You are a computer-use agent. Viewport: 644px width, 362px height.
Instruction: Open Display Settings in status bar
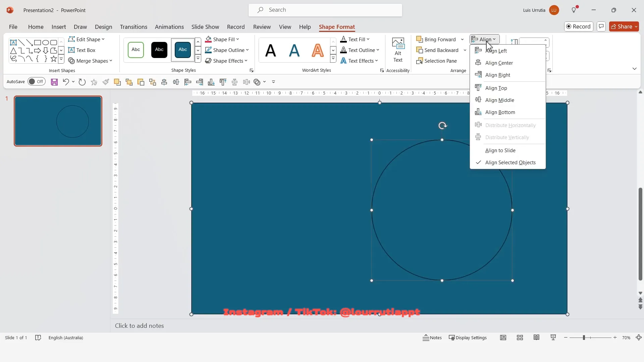468,338
